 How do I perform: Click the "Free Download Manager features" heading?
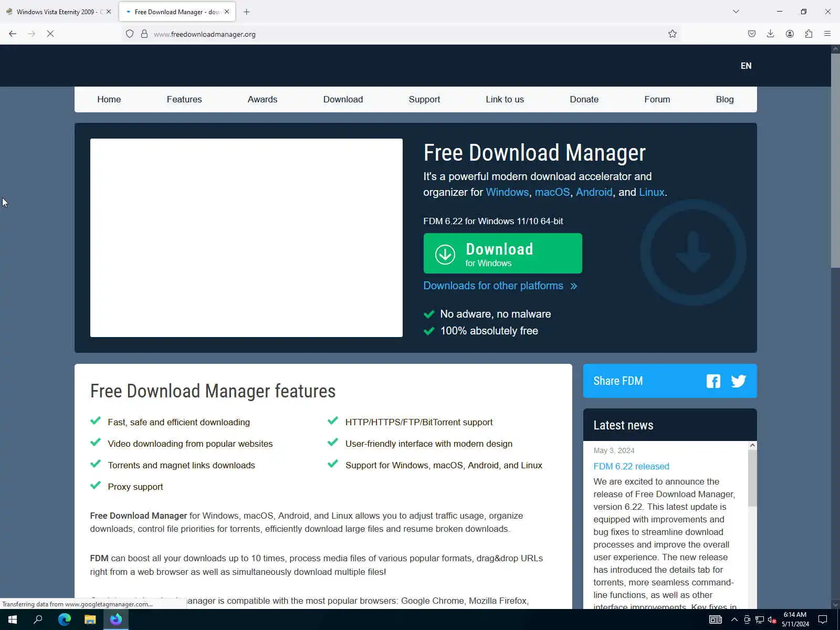pos(213,391)
